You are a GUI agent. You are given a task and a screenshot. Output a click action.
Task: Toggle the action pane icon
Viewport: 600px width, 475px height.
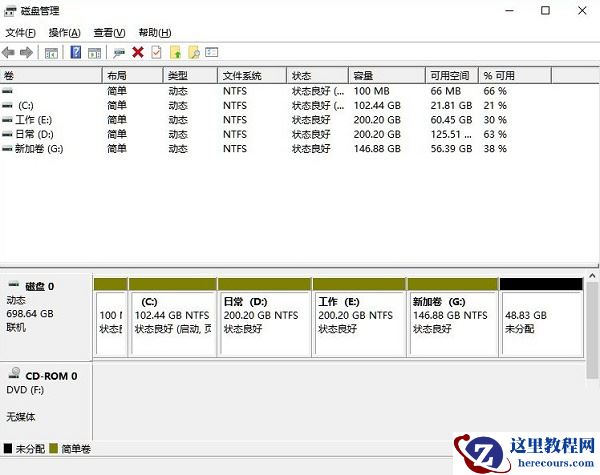tap(94, 52)
